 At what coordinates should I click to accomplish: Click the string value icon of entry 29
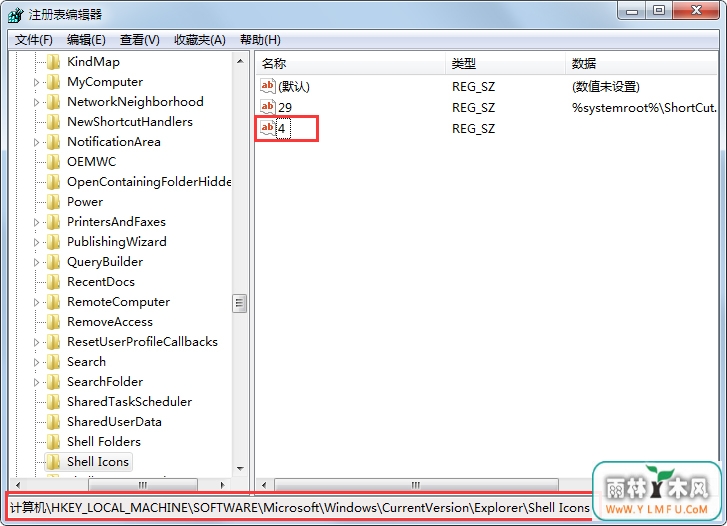pyautogui.click(x=268, y=107)
